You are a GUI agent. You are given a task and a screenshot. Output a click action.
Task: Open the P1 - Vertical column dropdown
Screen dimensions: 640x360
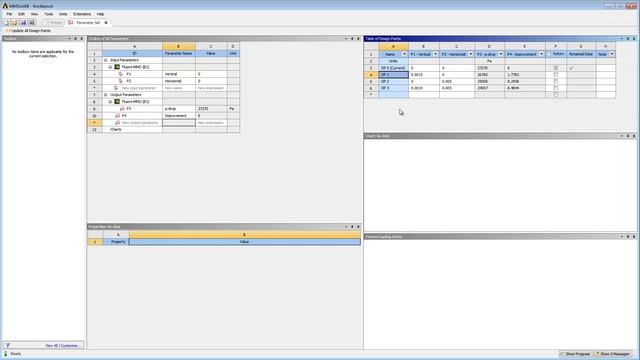tap(435, 54)
